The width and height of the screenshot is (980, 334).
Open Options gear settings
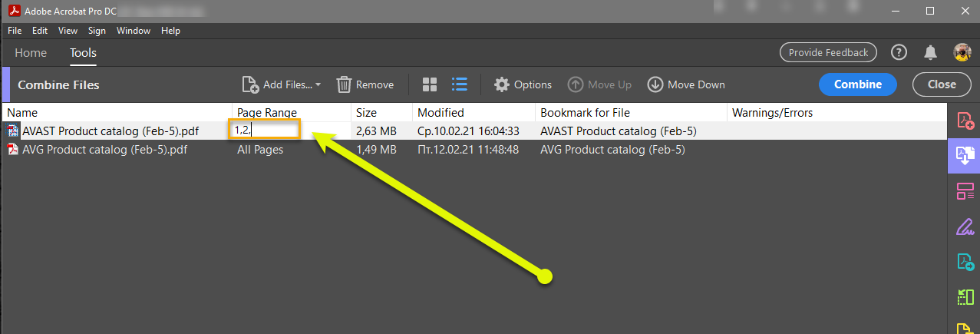point(502,84)
